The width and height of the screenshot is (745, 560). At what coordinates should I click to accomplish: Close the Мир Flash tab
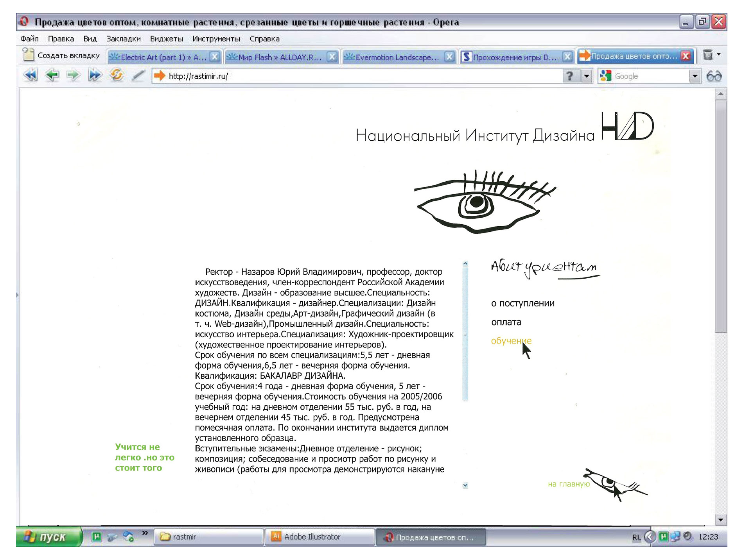pos(332,57)
